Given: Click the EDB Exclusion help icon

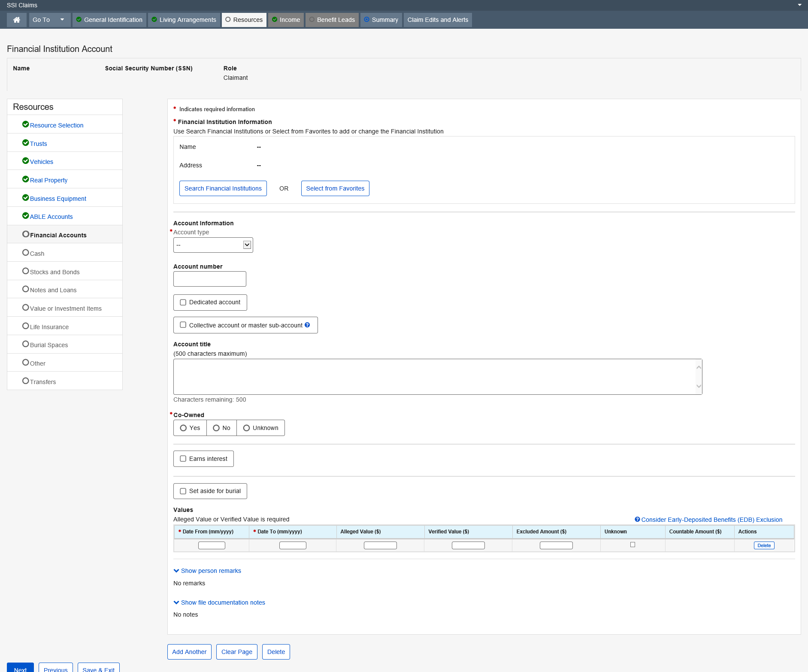Looking at the screenshot, I should pos(637,519).
